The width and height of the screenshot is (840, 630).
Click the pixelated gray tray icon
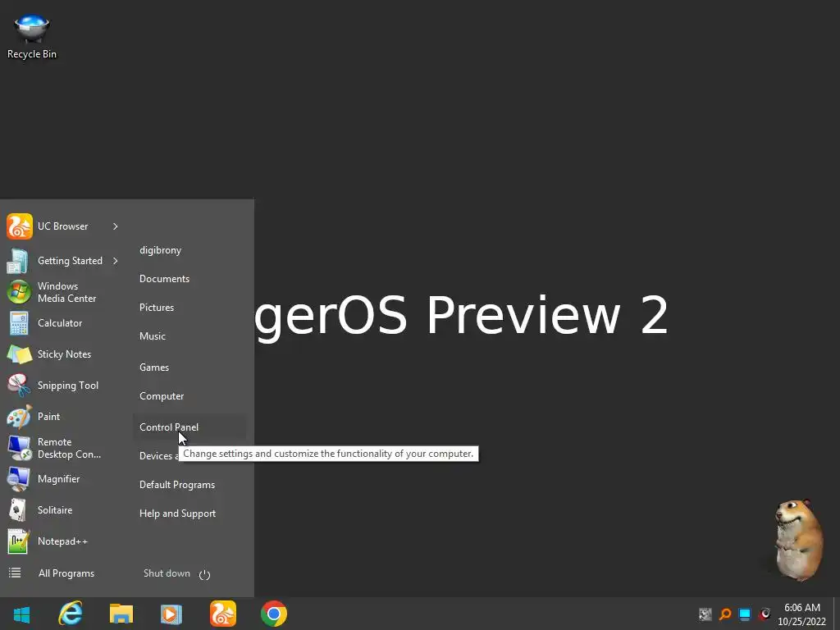(x=705, y=614)
